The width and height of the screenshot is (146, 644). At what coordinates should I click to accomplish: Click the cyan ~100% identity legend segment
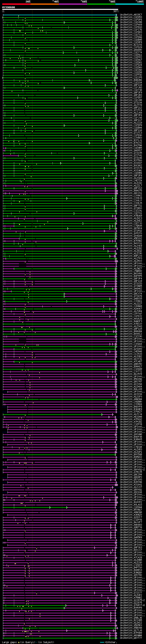[130, 4]
